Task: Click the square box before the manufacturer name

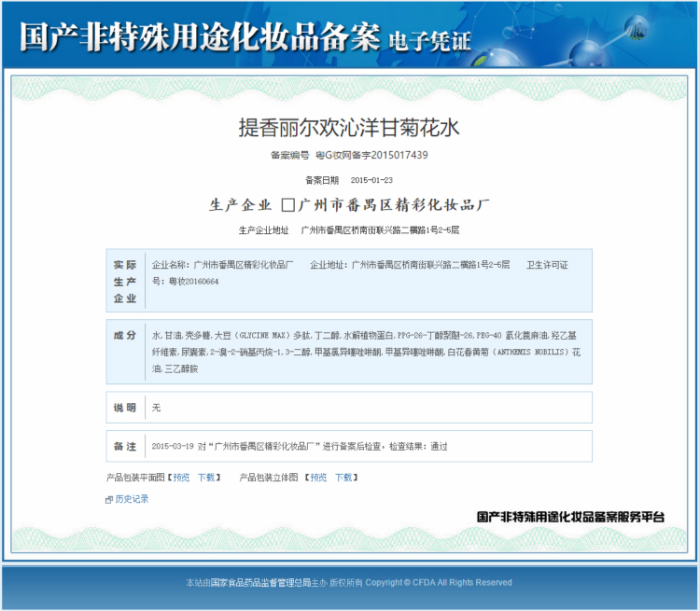Action: click(x=288, y=205)
